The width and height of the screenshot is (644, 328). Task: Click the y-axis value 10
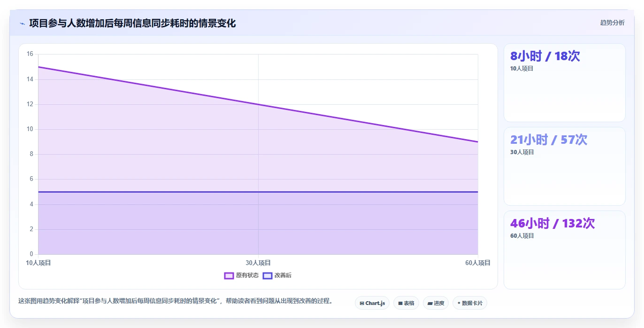30,129
